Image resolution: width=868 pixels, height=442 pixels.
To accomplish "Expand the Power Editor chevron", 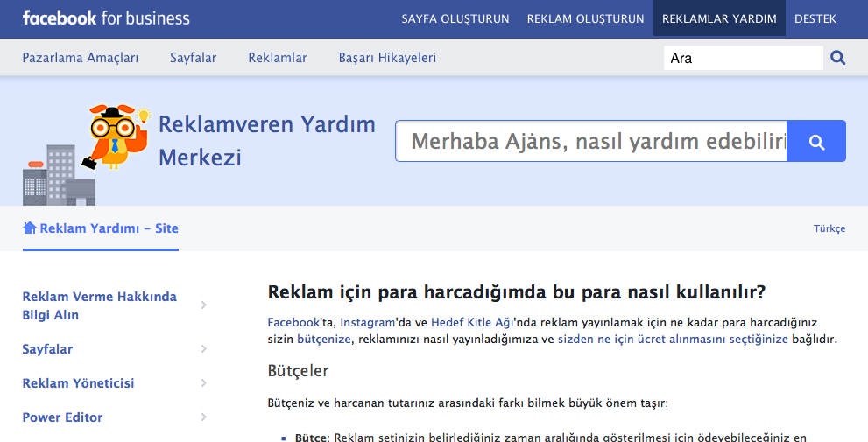I will coord(204,417).
